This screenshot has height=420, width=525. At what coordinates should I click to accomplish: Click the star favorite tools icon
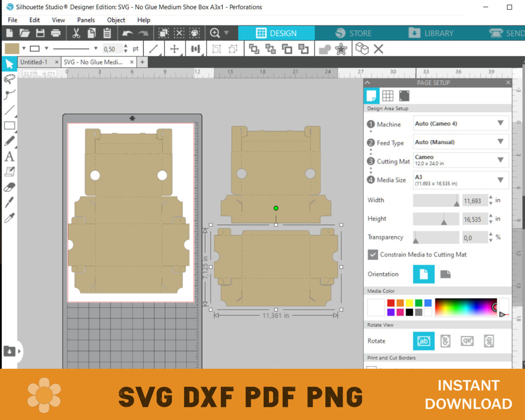pos(341,49)
